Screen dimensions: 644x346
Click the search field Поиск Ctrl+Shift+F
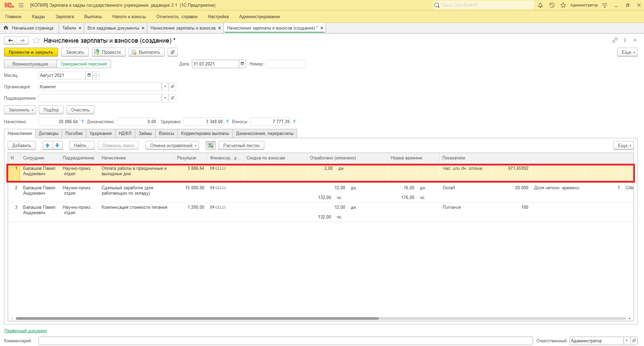coord(483,5)
